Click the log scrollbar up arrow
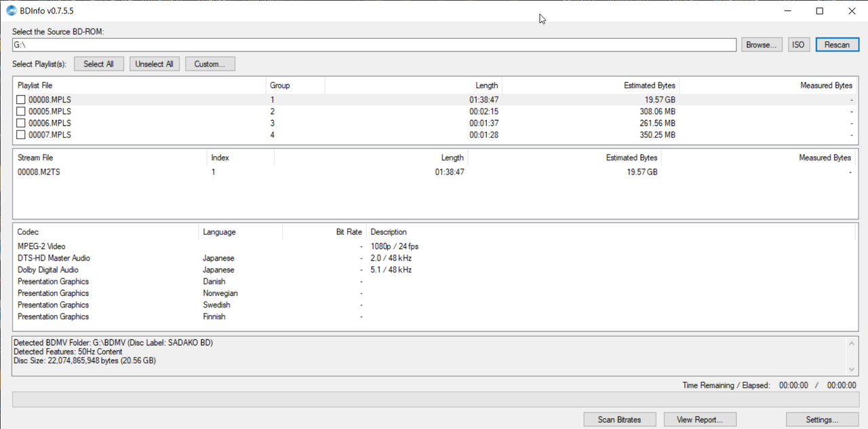This screenshot has width=868, height=429. click(x=852, y=343)
